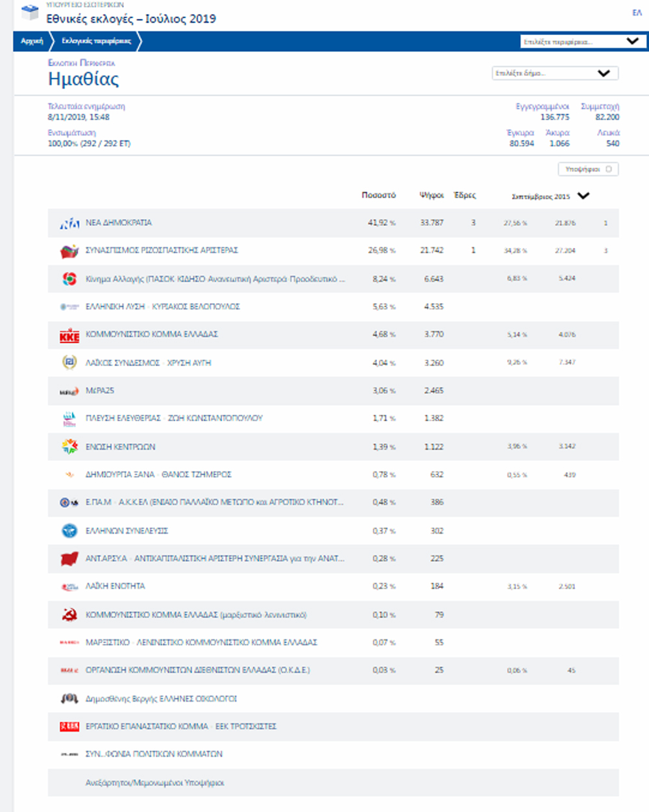Screen dimensions: 649x812
Task: Click the Νέα Δημοκρατία party logo
Action: [69, 223]
